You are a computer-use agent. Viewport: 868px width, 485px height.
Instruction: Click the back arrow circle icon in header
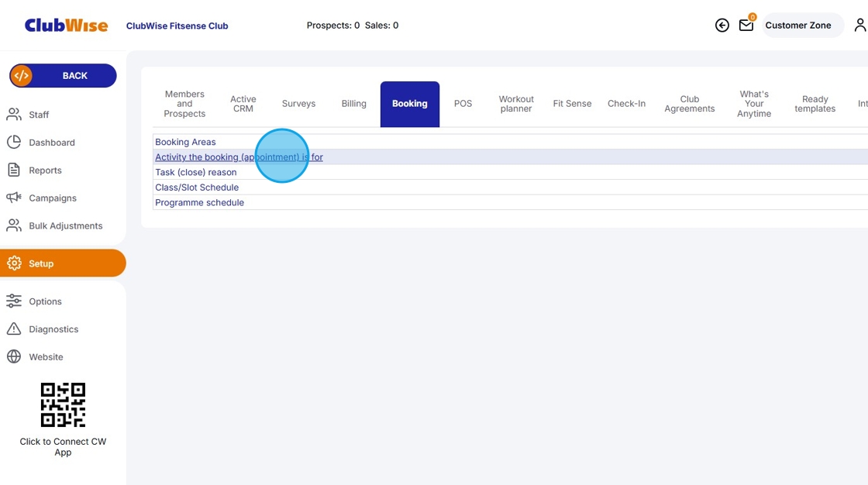click(x=722, y=26)
